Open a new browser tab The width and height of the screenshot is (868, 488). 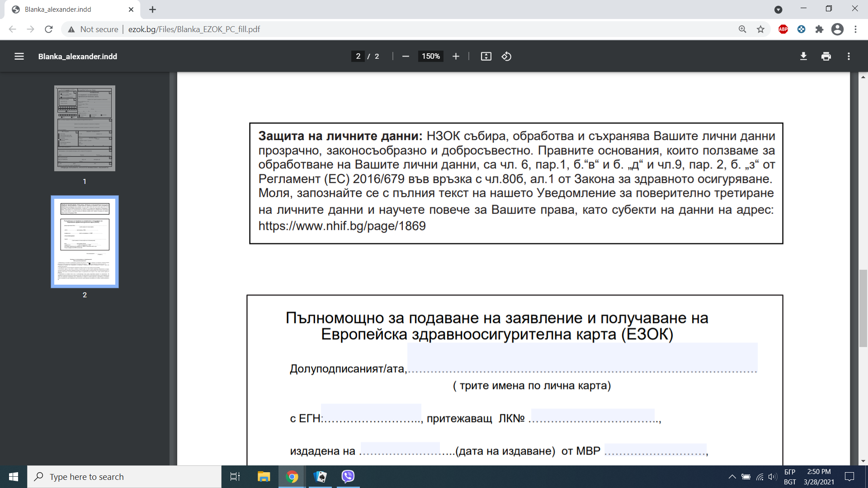[x=152, y=9]
